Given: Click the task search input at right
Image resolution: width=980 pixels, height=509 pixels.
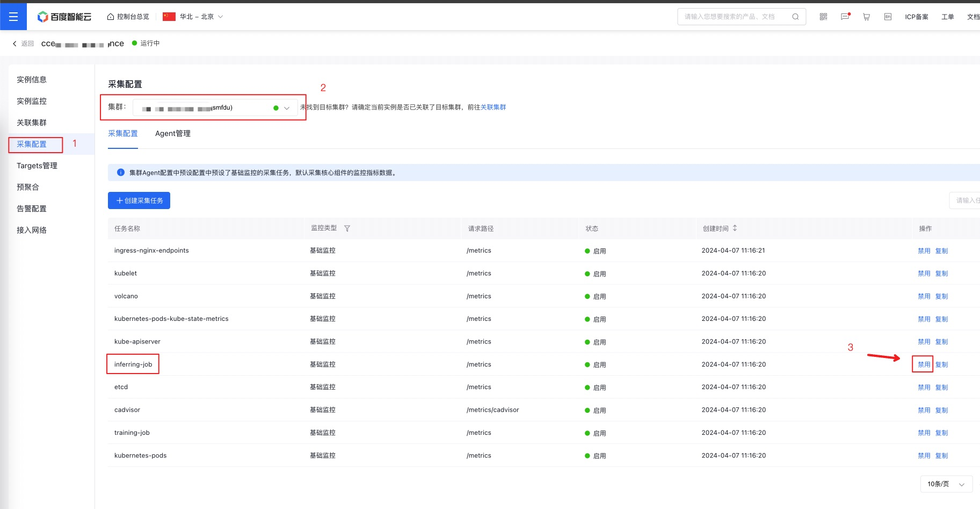Looking at the screenshot, I should (x=965, y=200).
